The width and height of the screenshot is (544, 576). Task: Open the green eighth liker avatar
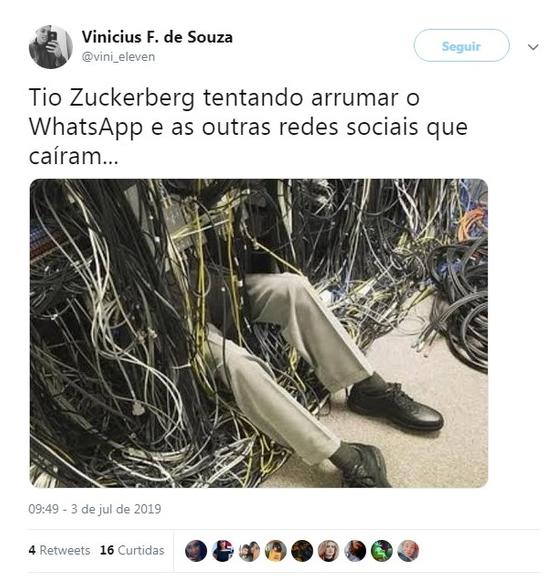(382, 551)
